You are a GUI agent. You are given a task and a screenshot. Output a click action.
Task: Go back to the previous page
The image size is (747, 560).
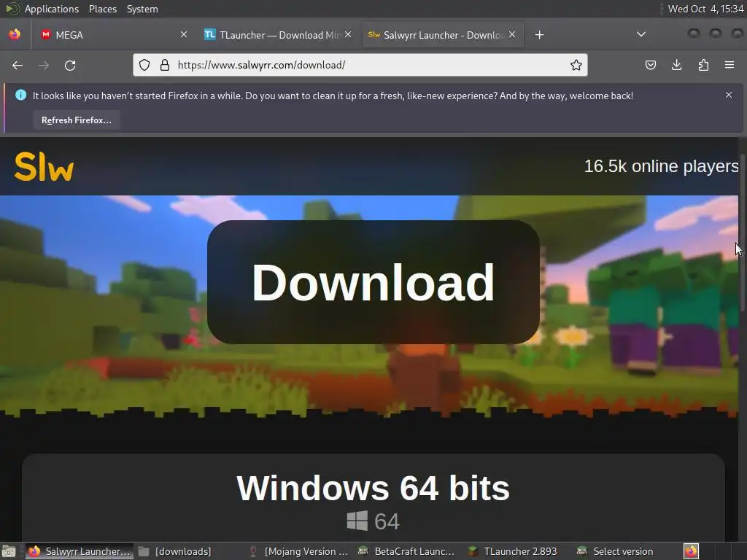coord(18,65)
